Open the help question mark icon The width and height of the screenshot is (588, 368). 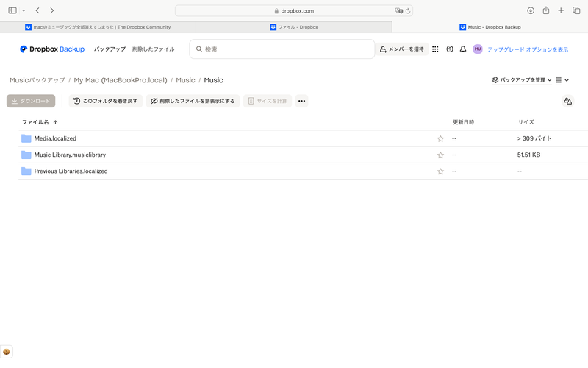[x=450, y=49]
